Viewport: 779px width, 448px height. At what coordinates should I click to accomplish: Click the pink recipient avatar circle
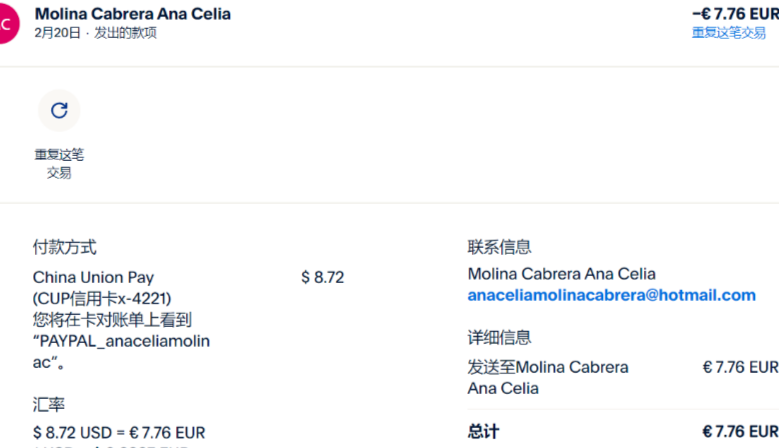(x=6, y=23)
